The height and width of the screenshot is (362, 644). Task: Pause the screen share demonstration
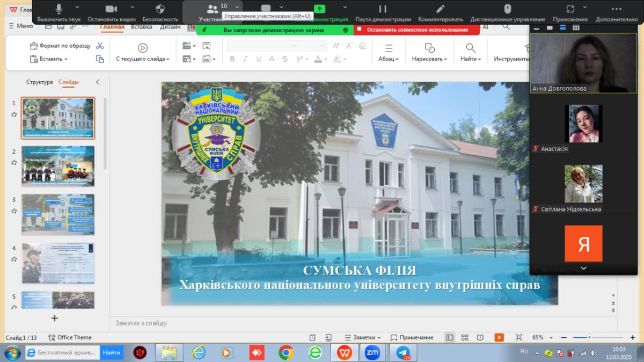[x=383, y=9]
